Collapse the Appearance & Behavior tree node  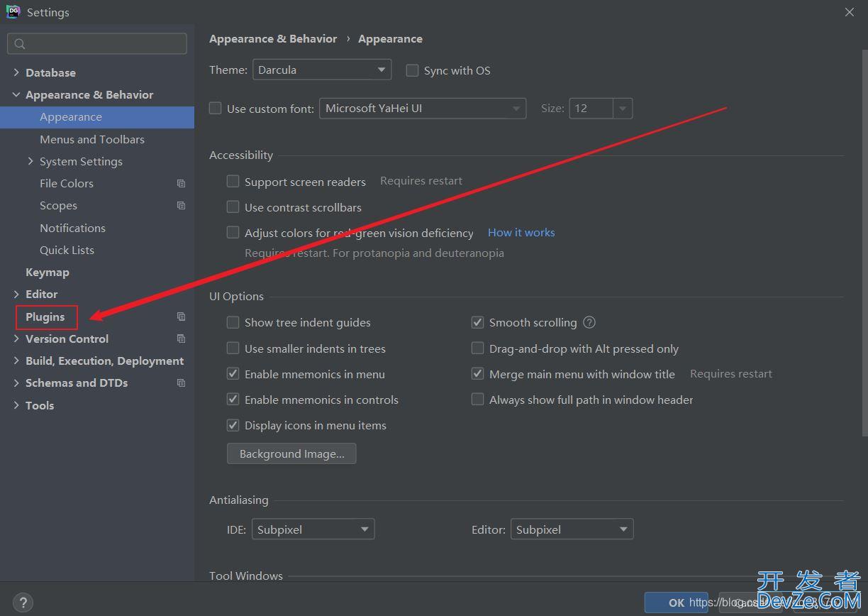[16, 94]
